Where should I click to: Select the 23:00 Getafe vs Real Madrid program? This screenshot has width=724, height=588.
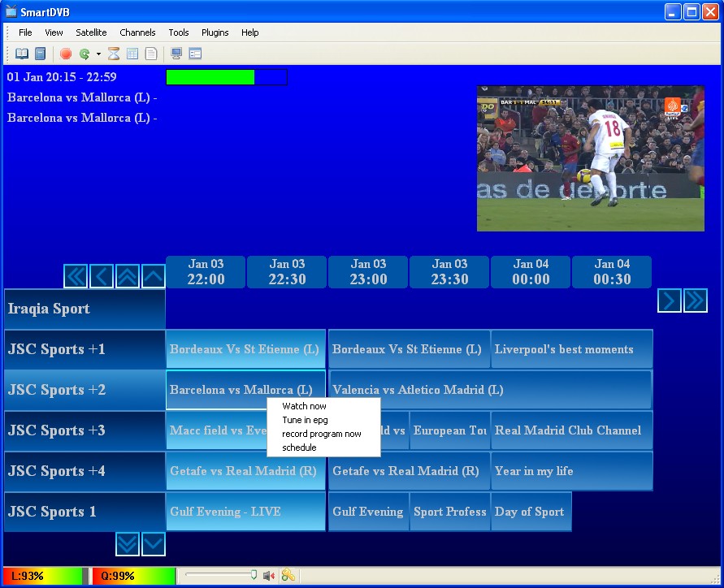(x=409, y=471)
